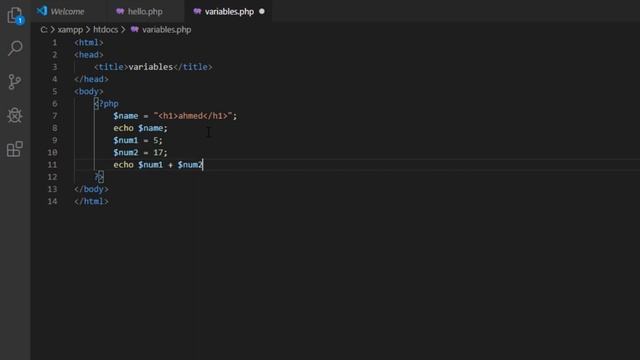Click the <?php opening tag
This screenshot has height=360, width=640.
click(x=106, y=104)
